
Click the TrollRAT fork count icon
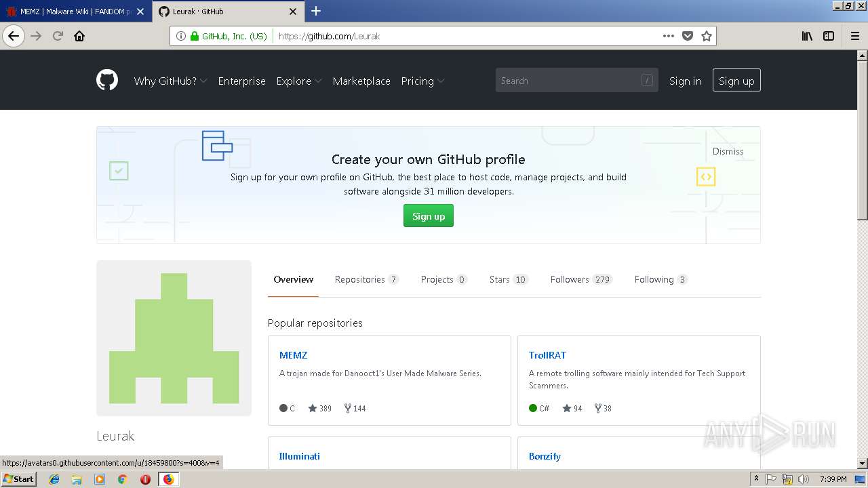click(x=597, y=408)
